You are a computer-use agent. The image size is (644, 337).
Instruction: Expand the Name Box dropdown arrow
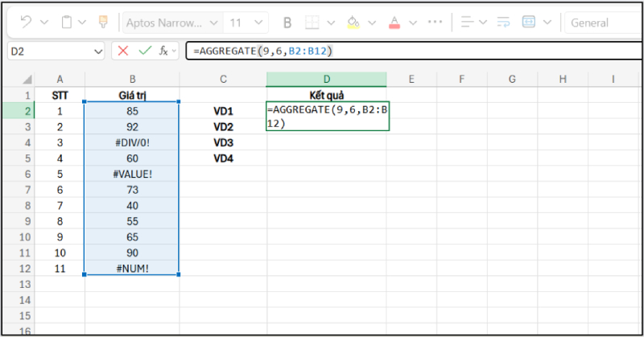click(98, 51)
